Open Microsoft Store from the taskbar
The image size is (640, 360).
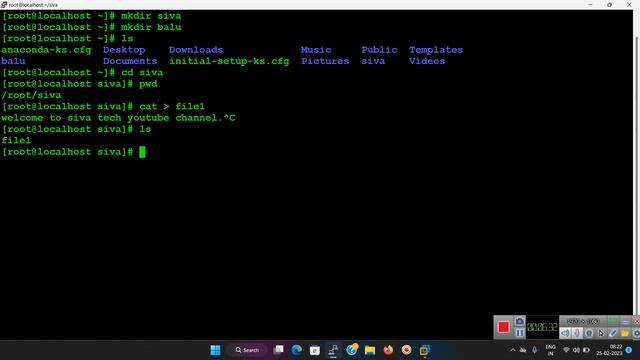pos(315,350)
